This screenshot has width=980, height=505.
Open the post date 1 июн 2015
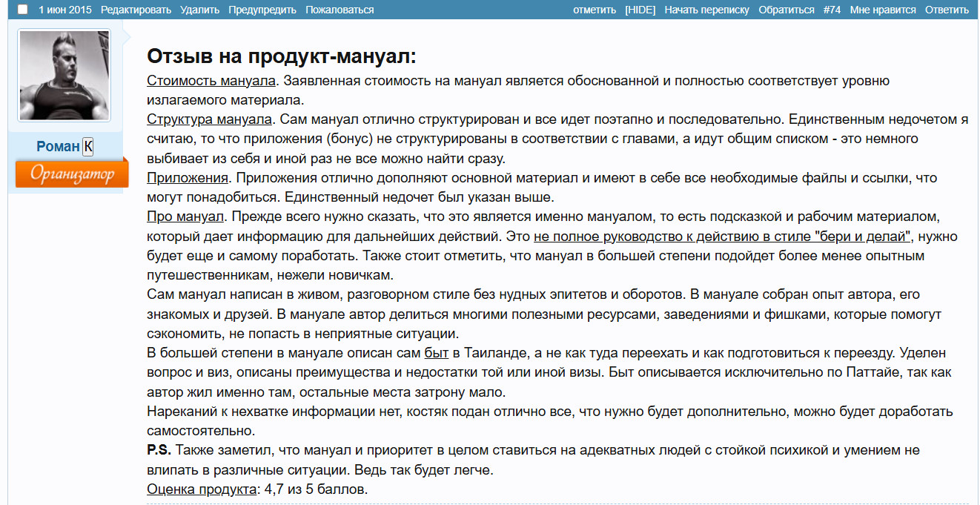tap(65, 10)
